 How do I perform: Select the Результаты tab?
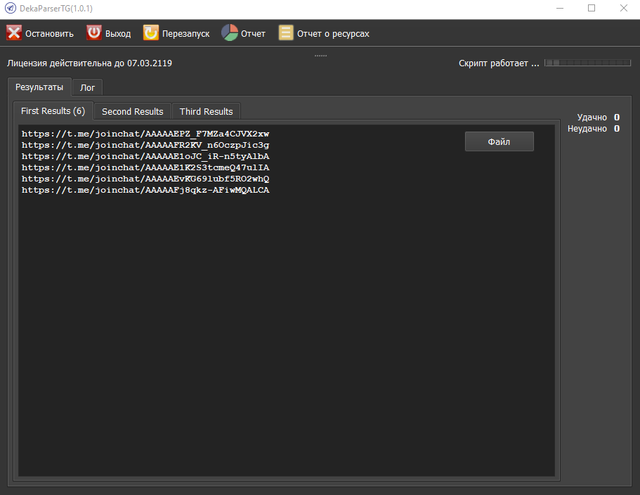point(39,87)
